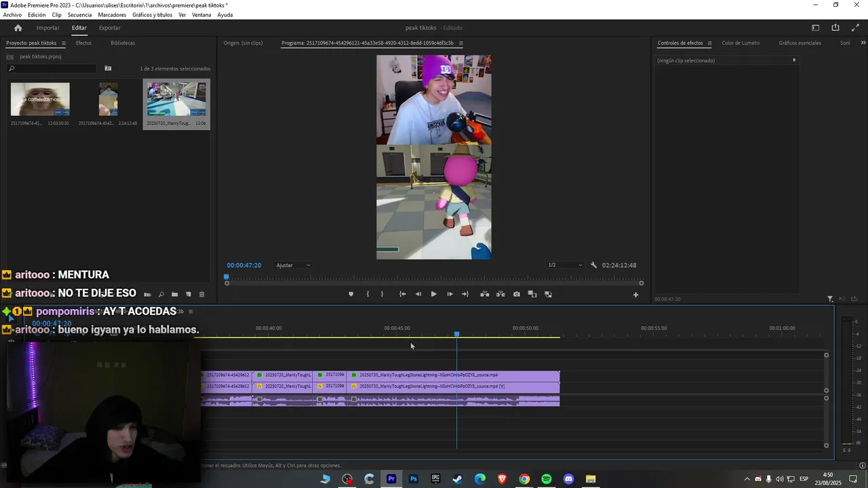Add a marker in Program monitor
The height and width of the screenshot is (488, 868).
coord(351,294)
